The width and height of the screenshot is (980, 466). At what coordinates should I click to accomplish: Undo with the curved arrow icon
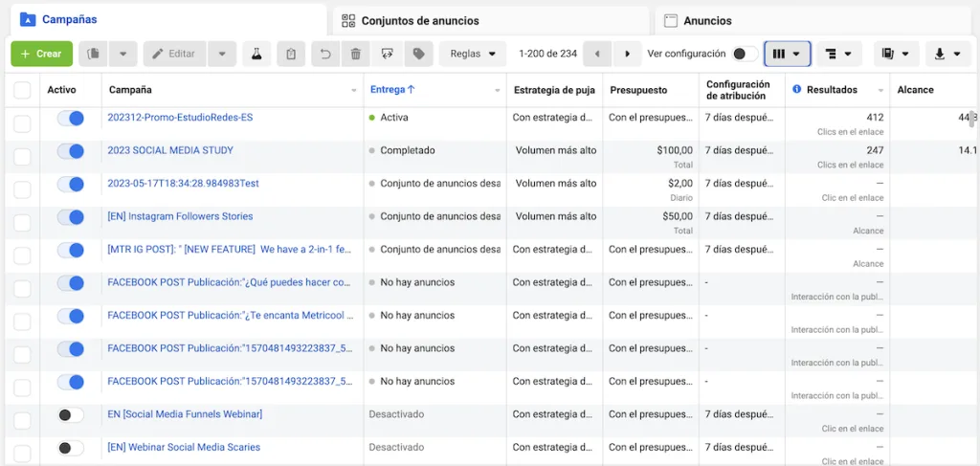[x=325, y=54]
